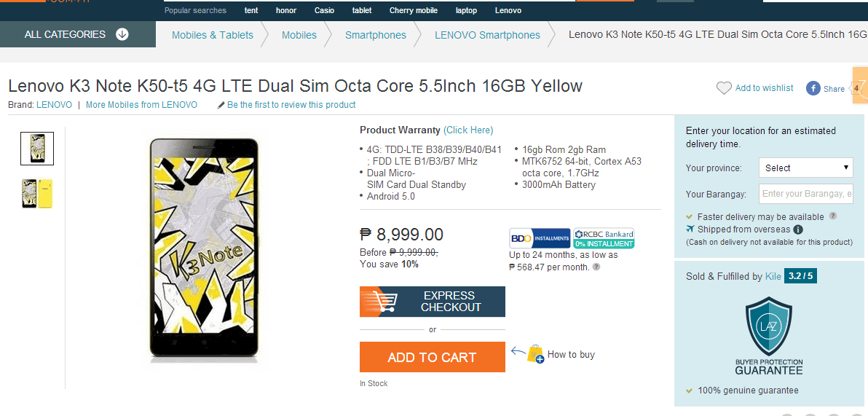The width and height of the screenshot is (868, 416).
Task: Click the help icon after per month price
Action: point(596,267)
